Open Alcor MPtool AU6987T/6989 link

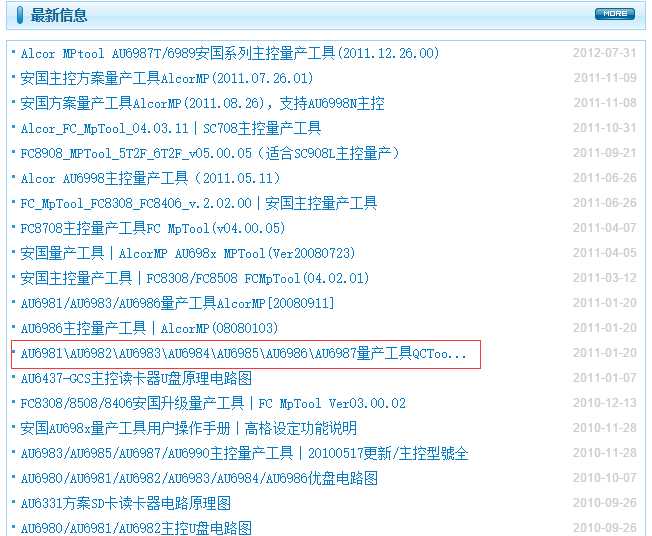click(x=230, y=53)
